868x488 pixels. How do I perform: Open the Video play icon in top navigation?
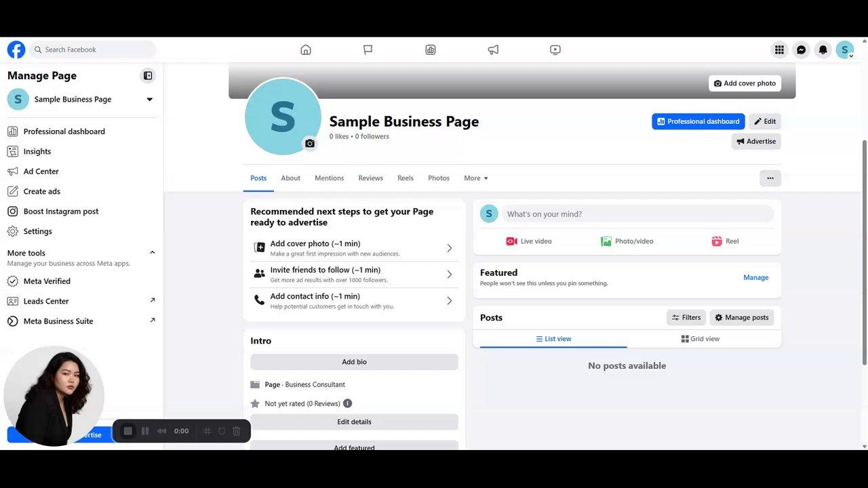pyautogui.click(x=555, y=49)
